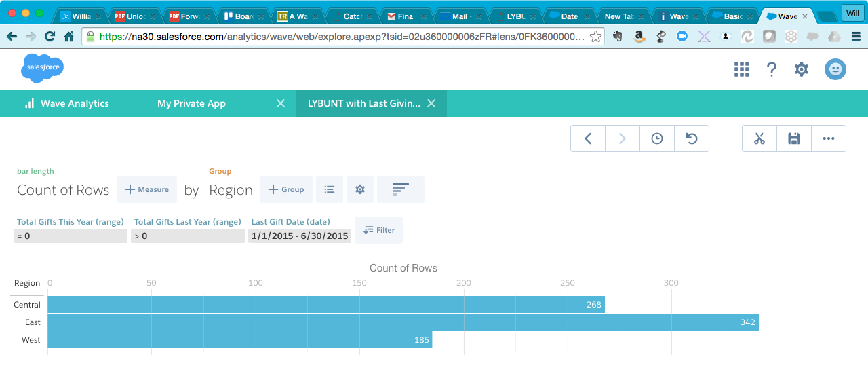Select the LYBUNT with Last Giving tab
Image resolution: width=868 pixels, height=391 pixels.
click(x=363, y=103)
